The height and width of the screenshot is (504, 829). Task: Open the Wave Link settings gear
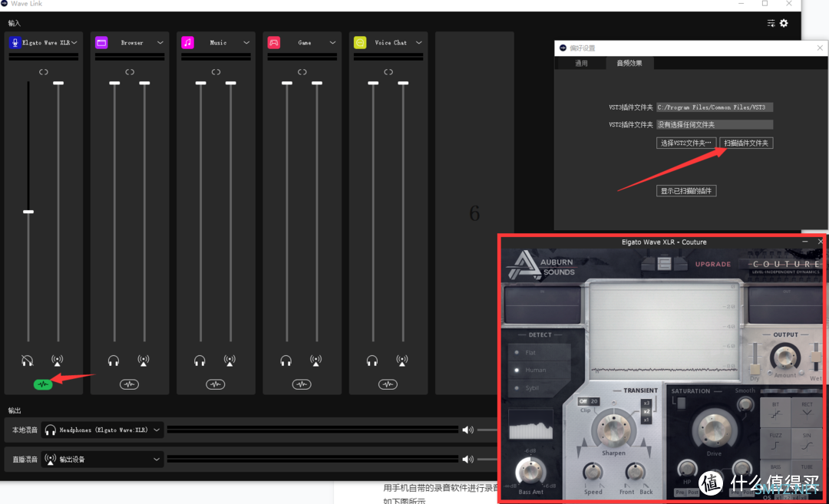784,23
